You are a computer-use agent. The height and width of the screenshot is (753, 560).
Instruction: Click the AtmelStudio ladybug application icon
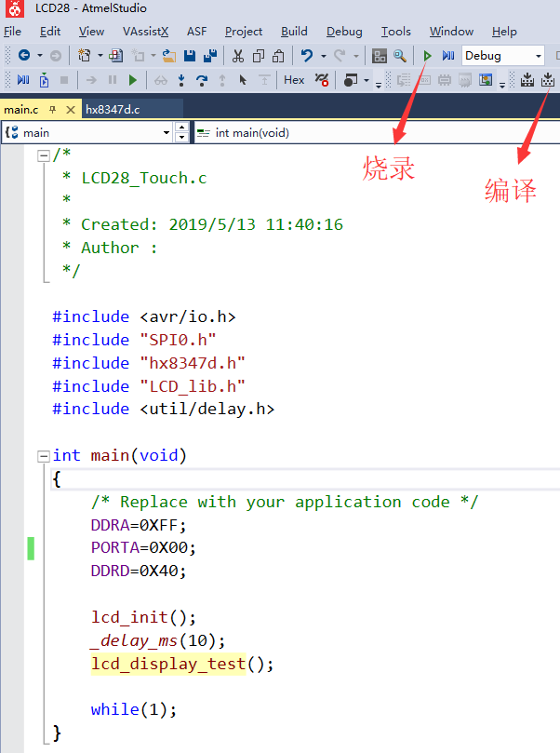(x=14, y=8)
